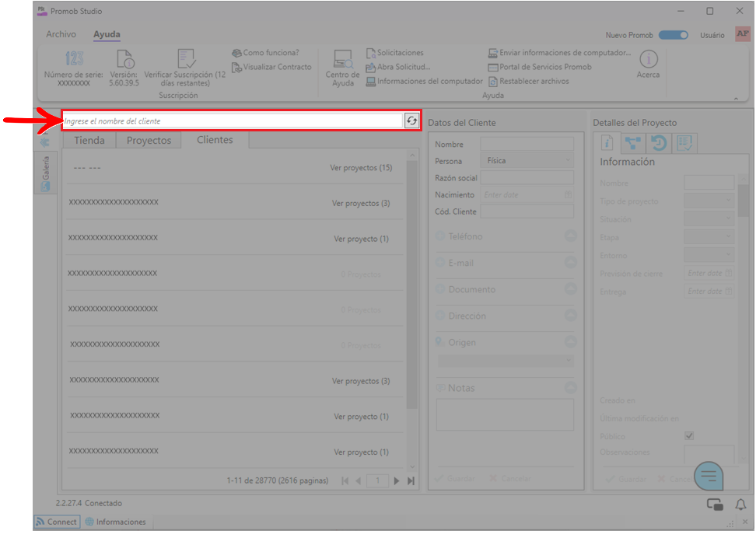Open the Entorno dropdown
Image resolution: width=756 pixels, height=538 pixels.
tap(709, 254)
